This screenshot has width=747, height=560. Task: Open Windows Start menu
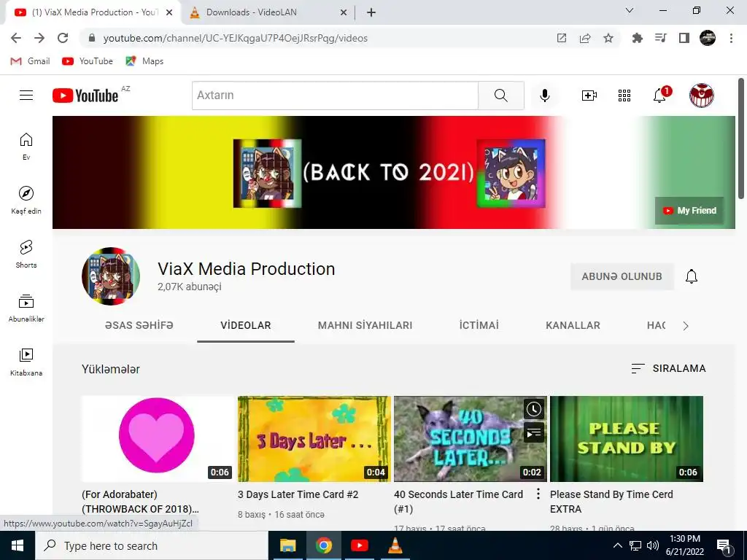(x=18, y=545)
